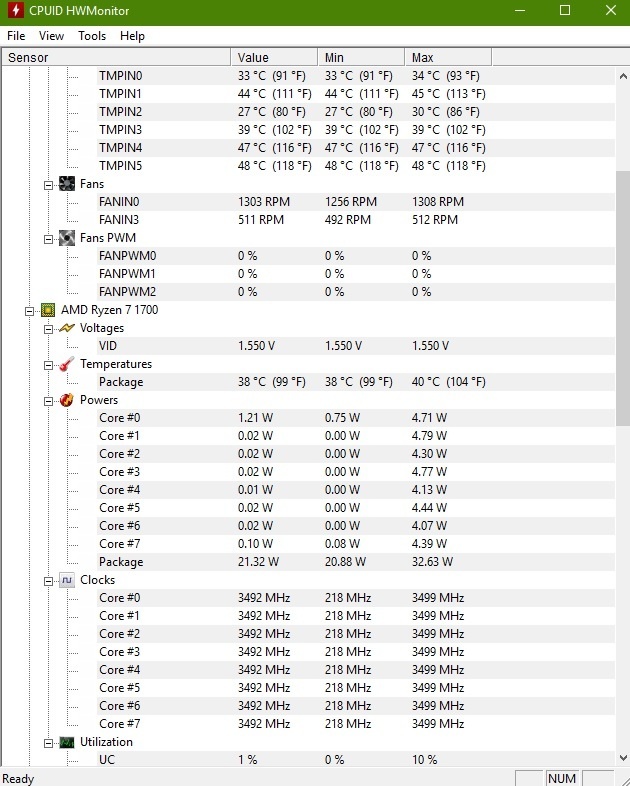Open the View menu

[x=51, y=36]
